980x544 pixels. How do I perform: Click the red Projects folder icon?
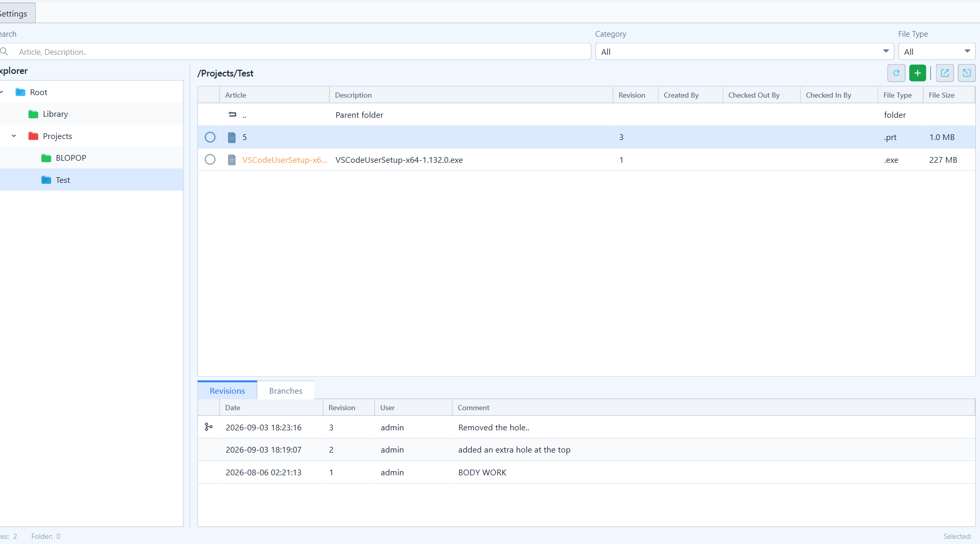coord(34,136)
